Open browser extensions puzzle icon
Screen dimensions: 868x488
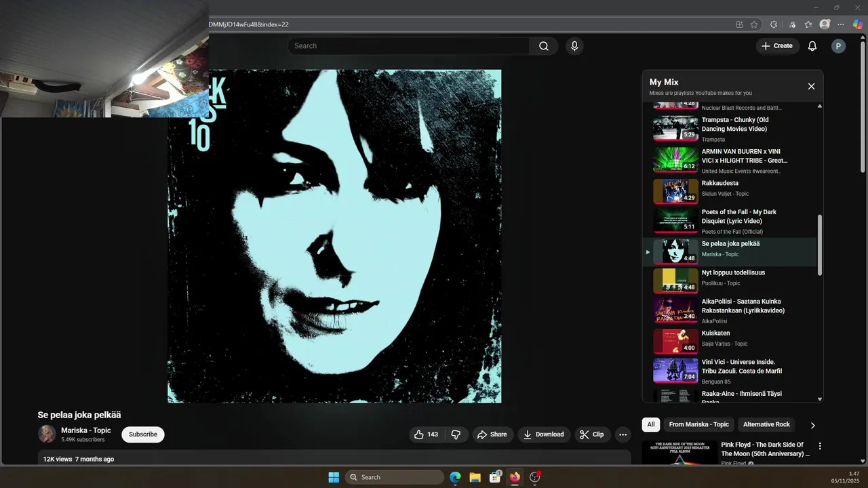(x=774, y=24)
